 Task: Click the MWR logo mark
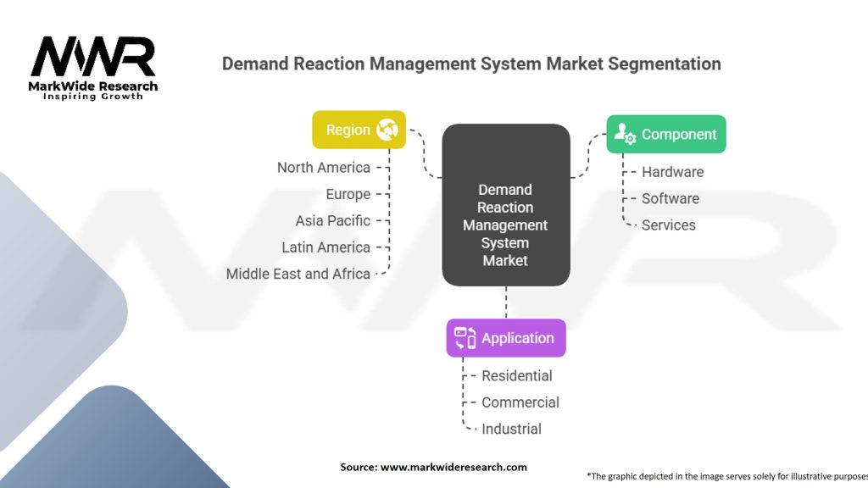(x=93, y=56)
